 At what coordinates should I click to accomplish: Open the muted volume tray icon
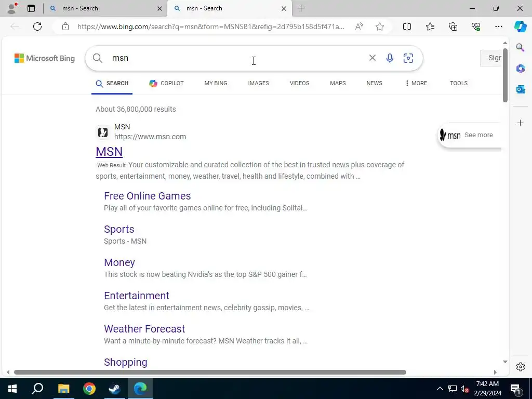pyautogui.click(x=464, y=389)
